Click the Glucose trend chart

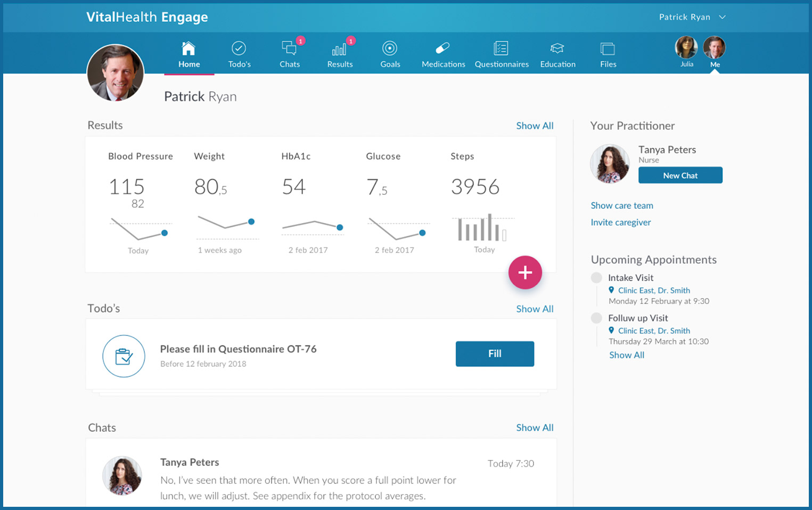click(398, 228)
